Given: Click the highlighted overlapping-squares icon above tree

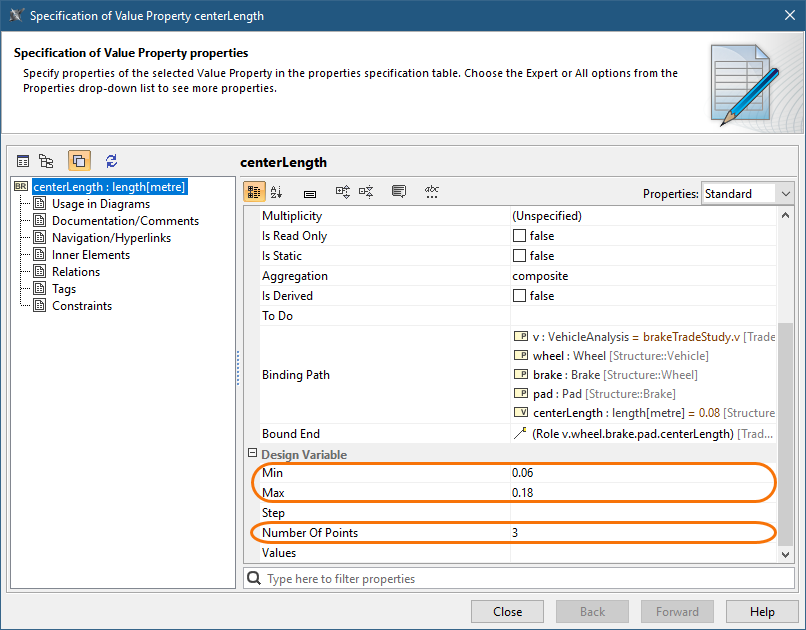Looking at the screenshot, I should [79, 160].
